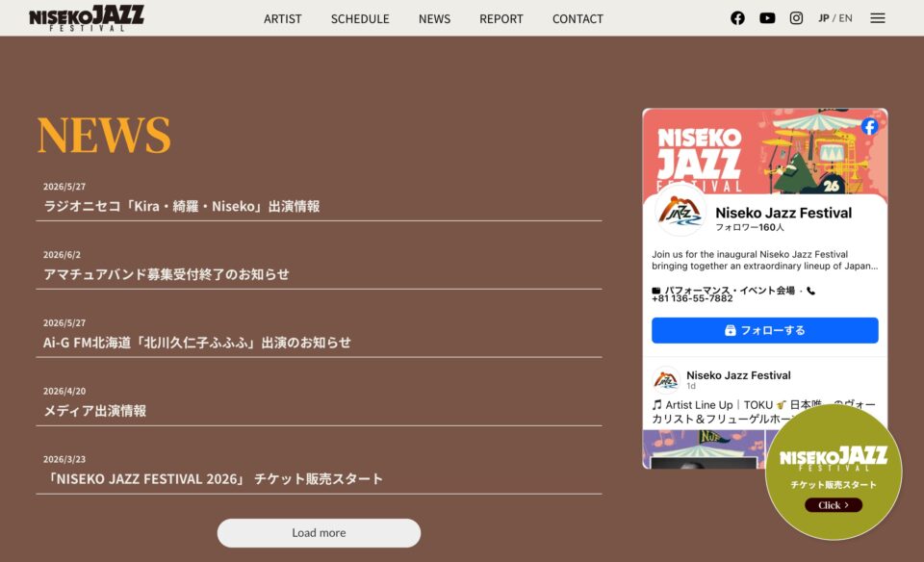Viewport: 924px width, 562px height.
Task: Click the Niseko Jazz Festival page title link
Action: pyautogui.click(x=783, y=213)
